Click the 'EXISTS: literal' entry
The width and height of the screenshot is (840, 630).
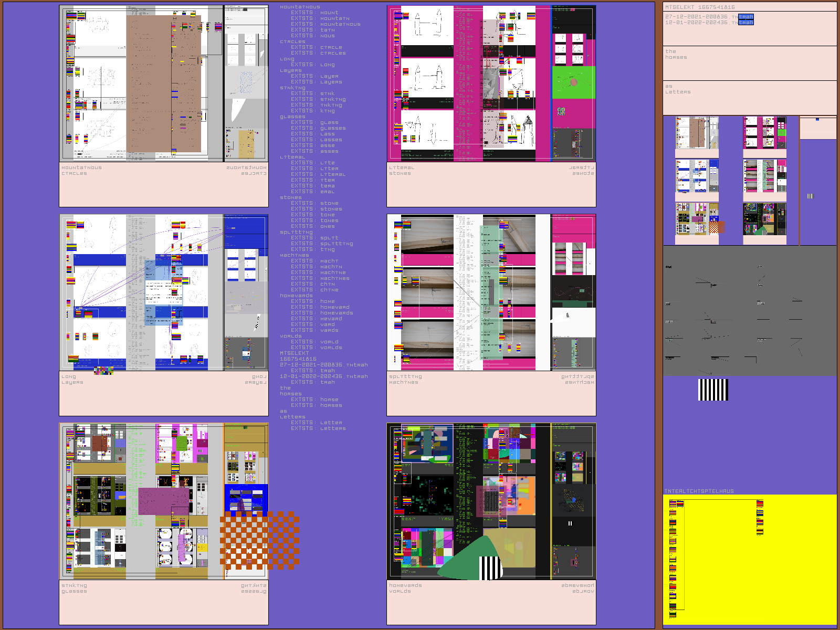pyautogui.click(x=318, y=174)
